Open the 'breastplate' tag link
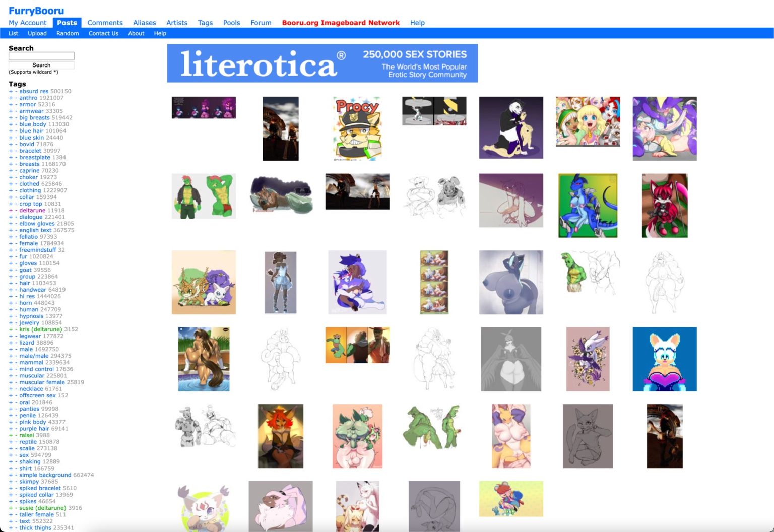This screenshot has width=774, height=532. click(35, 157)
